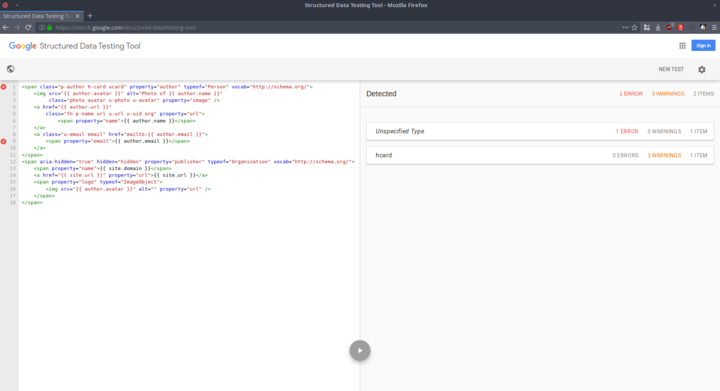The image size is (720, 391).
Task: Start a NEW TEST
Action: coord(671,69)
